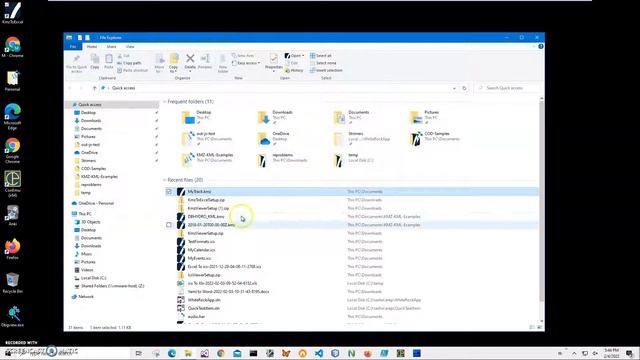Switch to the Home ribbon tab
640x360 pixels.
(92, 47)
